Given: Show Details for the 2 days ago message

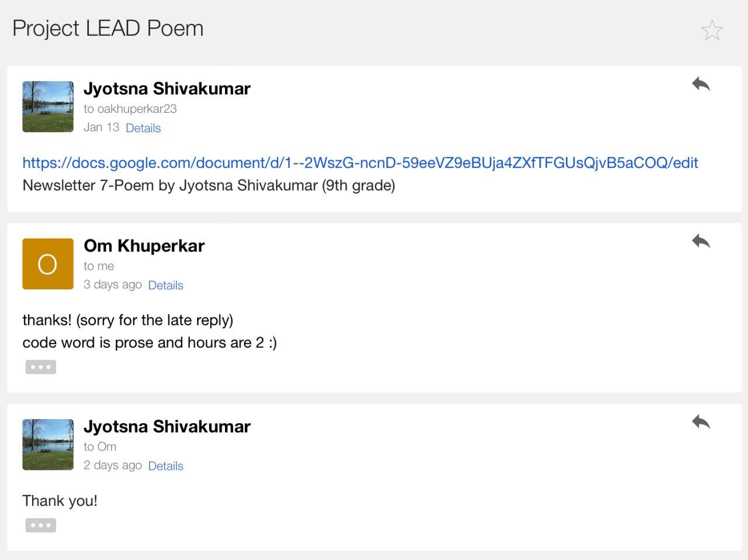Looking at the screenshot, I should (165, 466).
